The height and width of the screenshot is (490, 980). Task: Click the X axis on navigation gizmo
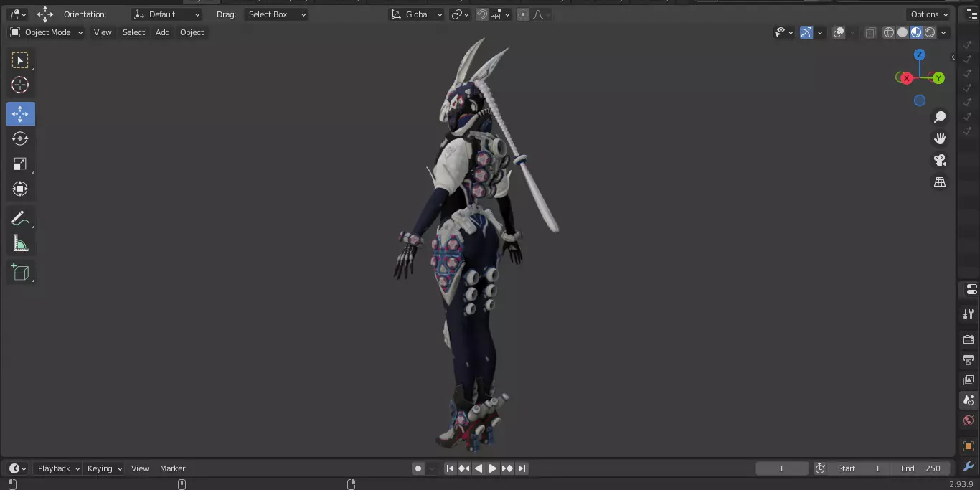tap(907, 78)
